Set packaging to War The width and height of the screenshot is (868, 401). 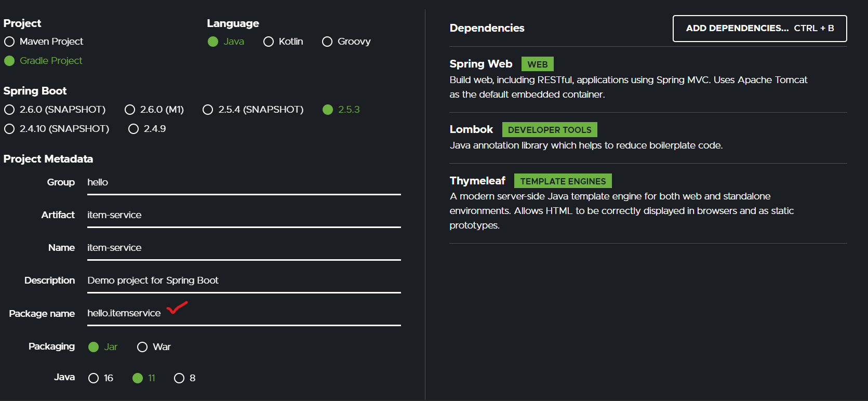pyautogui.click(x=154, y=347)
